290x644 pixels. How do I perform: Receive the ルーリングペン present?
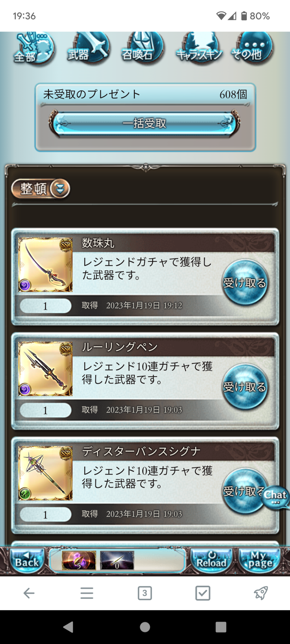(x=245, y=387)
